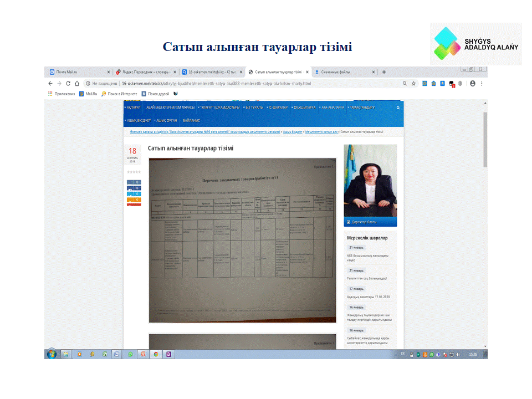Open the БАЙЛАНЫС menu item
This screenshot has width=532, height=399.
(x=191, y=120)
